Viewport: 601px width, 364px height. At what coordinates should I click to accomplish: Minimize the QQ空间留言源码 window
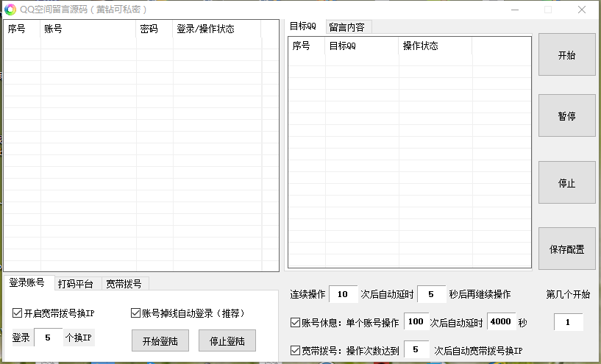515,10
